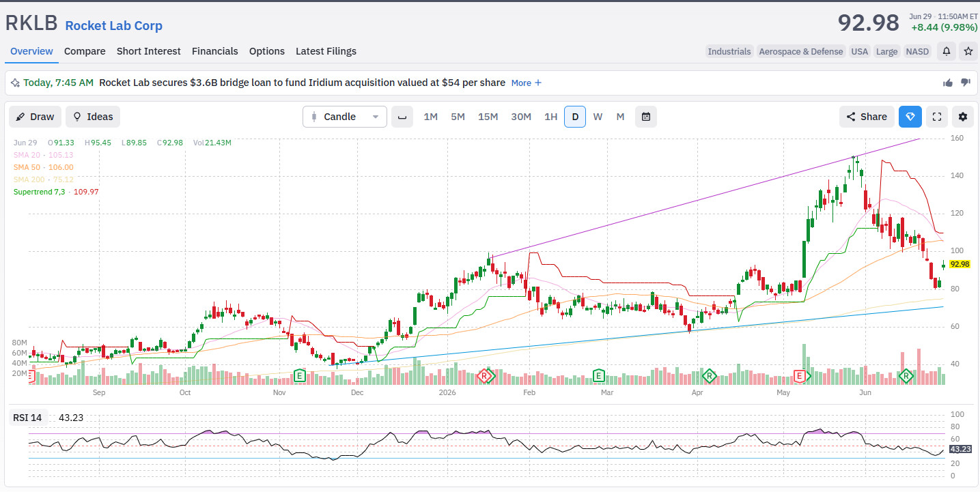Open the Candle chart type dropdown

point(345,117)
